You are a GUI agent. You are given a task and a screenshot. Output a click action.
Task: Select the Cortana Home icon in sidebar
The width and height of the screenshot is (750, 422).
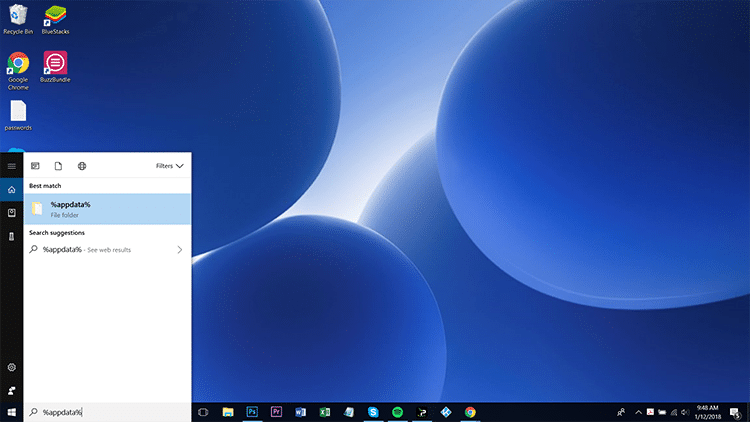[11, 190]
